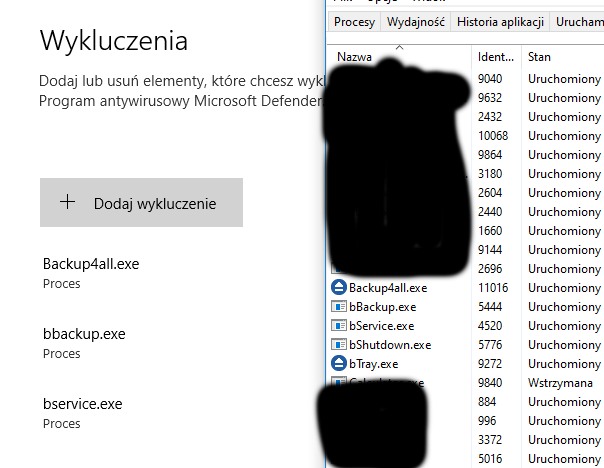Click PID 9632 in the process list

coord(490,98)
